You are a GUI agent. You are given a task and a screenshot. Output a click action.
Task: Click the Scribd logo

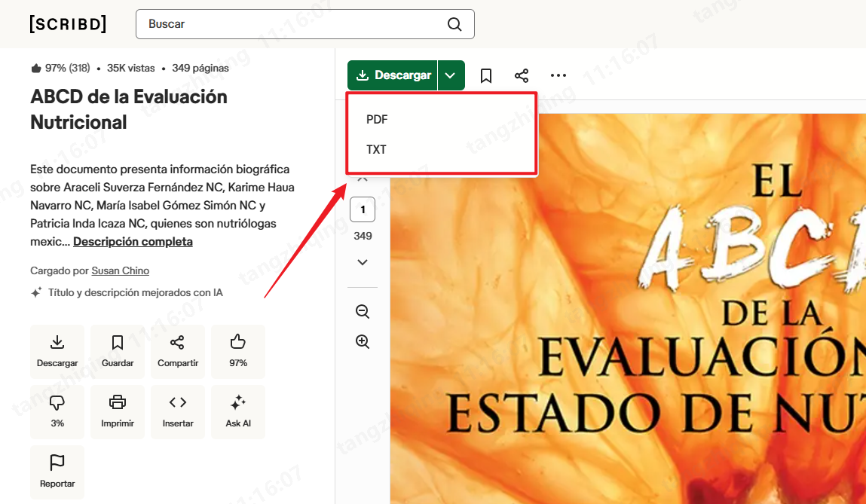click(68, 24)
